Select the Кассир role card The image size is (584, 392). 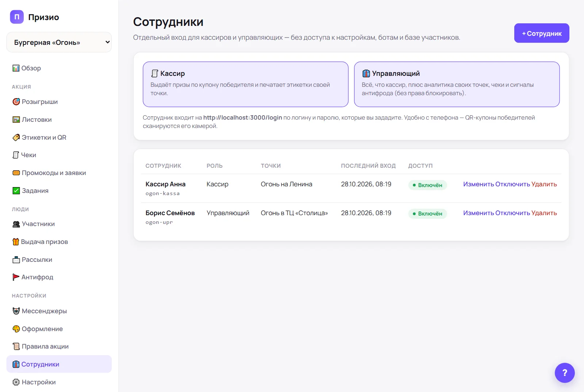246,84
